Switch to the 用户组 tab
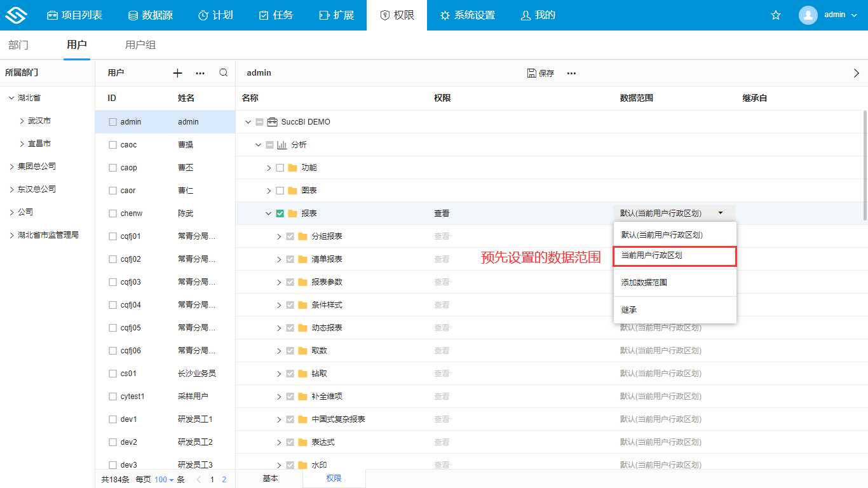Image resolution: width=868 pixels, height=488 pixels. click(x=140, y=45)
